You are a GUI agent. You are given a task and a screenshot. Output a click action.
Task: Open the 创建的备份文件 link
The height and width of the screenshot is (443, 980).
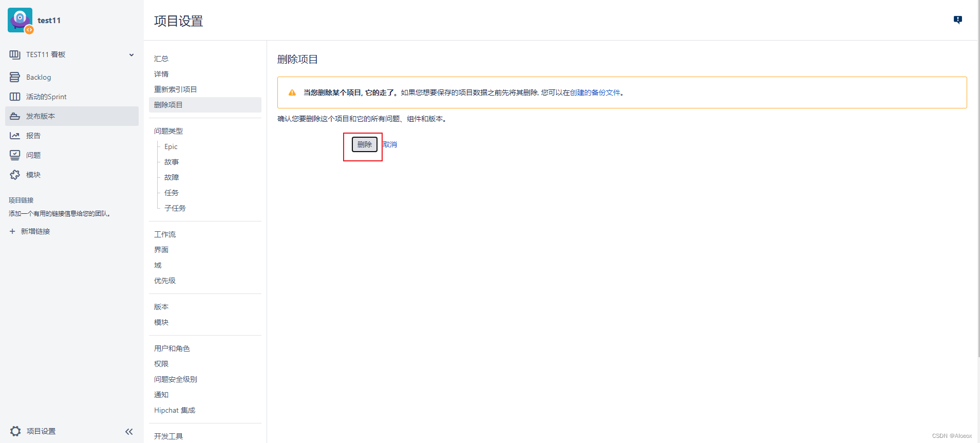tap(595, 93)
